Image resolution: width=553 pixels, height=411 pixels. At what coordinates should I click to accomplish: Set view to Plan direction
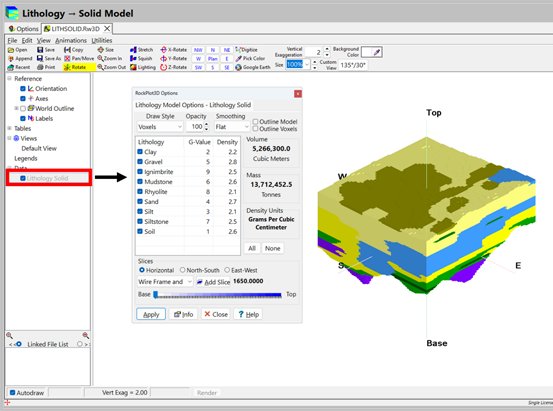(x=213, y=59)
